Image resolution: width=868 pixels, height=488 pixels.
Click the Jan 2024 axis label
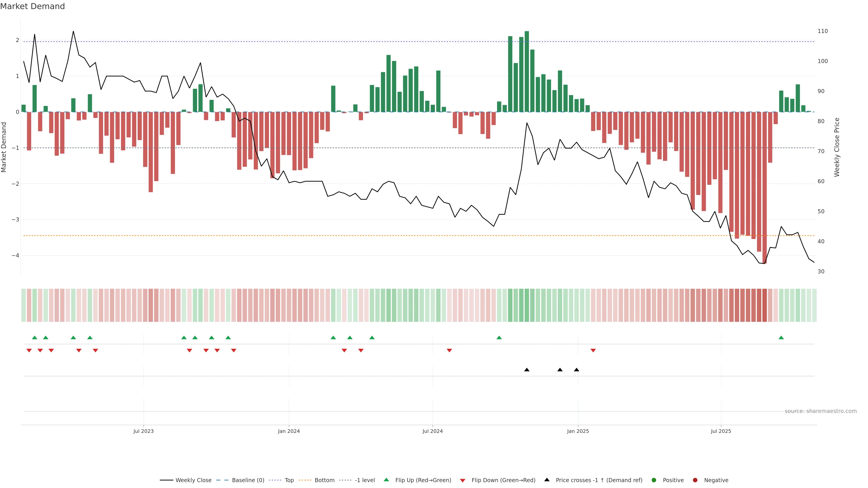(x=289, y=431)
